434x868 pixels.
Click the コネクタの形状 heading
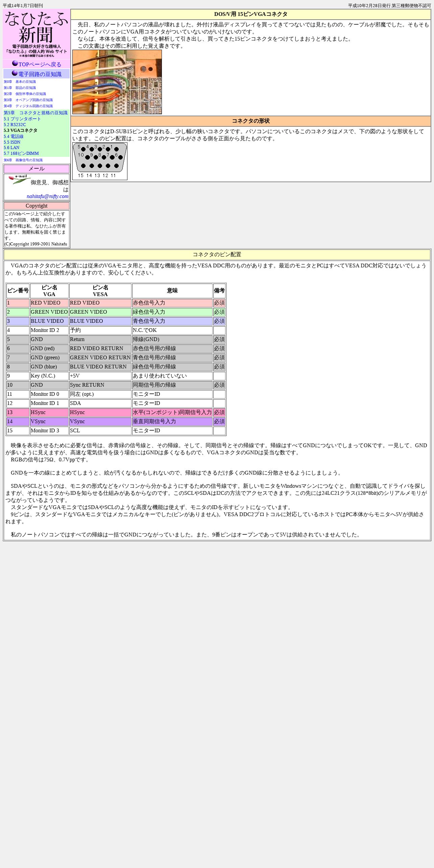251,121
